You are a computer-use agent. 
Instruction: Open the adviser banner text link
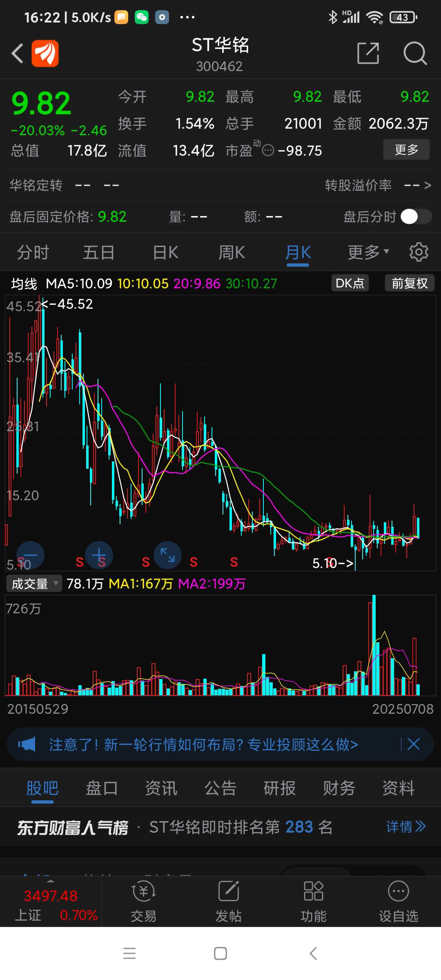pos(203,744)
